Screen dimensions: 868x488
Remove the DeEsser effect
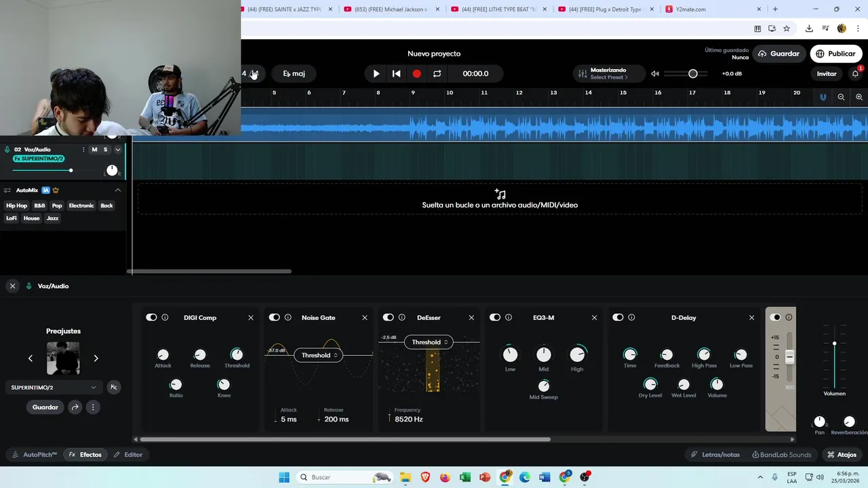pyautogui.click(x=471, y=317)
